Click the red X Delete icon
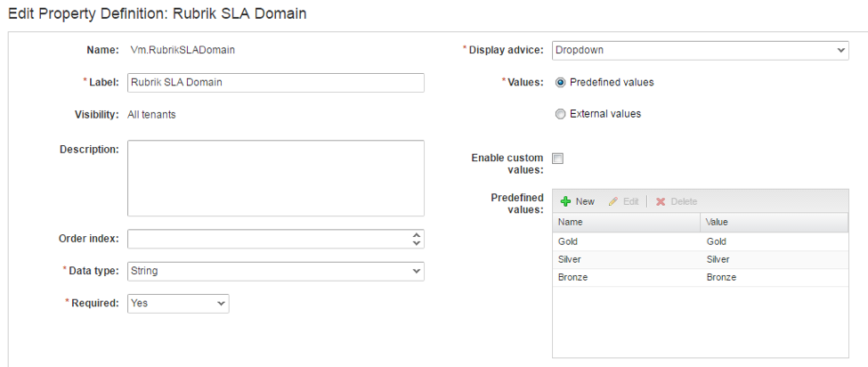The width and height of the screenshot is (868, 367). point(661,201)
